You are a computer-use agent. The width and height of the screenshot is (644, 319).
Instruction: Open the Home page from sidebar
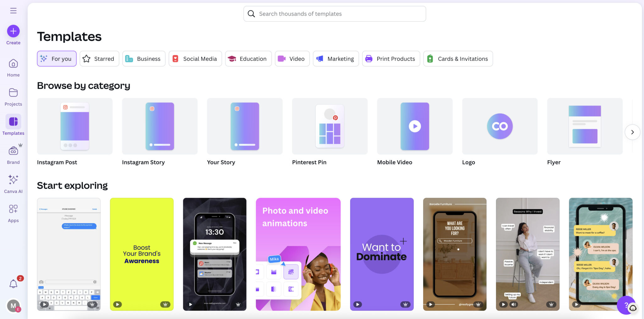[x=13, y=68]
